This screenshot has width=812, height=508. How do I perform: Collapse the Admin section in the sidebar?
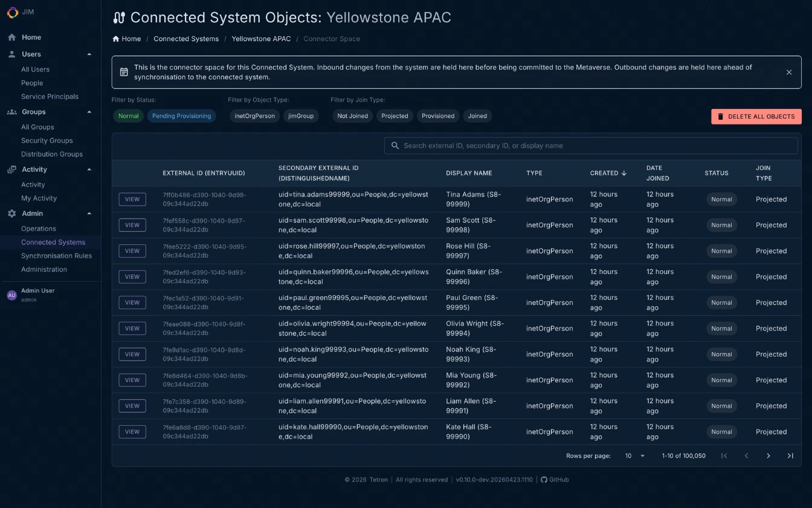click(x=89, y=213)
